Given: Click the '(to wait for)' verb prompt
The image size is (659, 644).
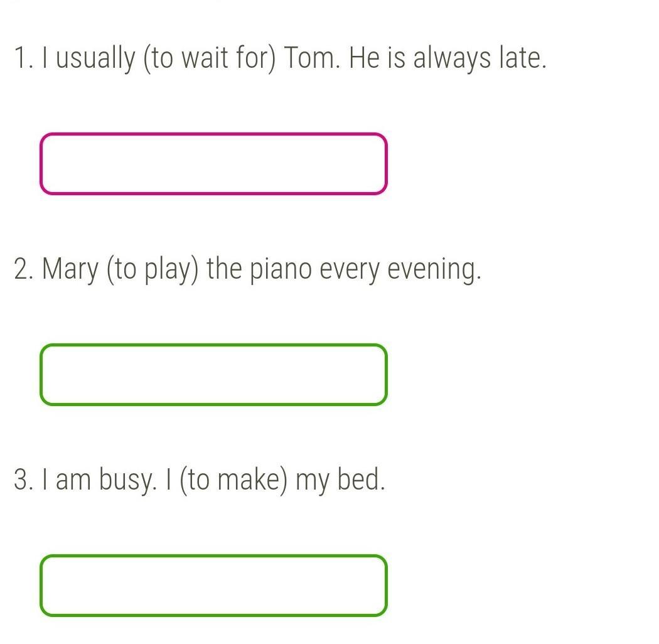Looking at the screenshot, I should coord(210,60).
